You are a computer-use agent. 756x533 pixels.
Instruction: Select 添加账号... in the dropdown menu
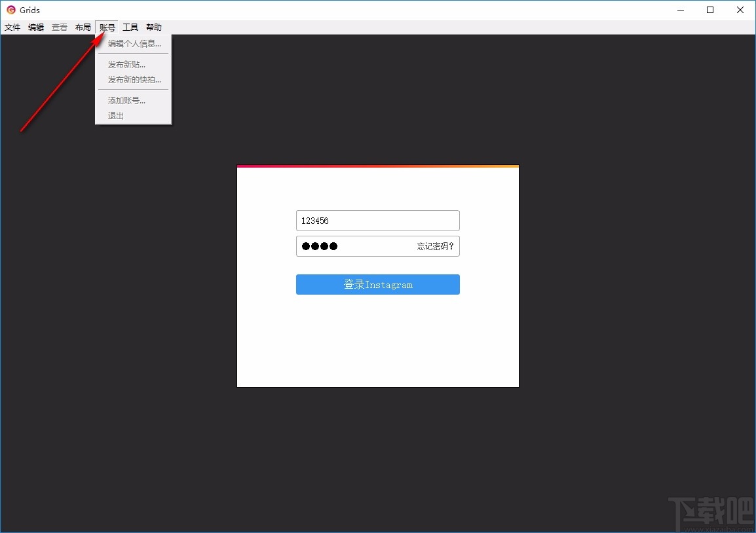point(134,100)
